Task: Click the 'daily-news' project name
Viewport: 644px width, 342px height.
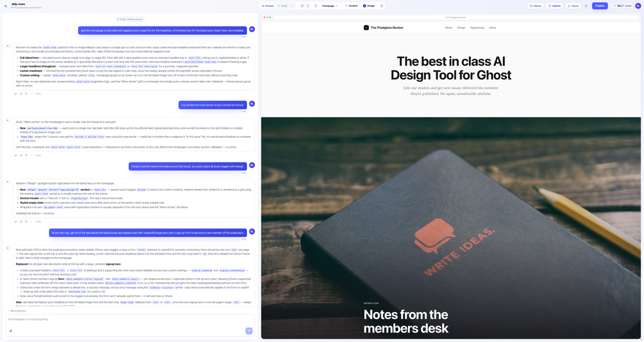Action: click(x=18, y=4)
